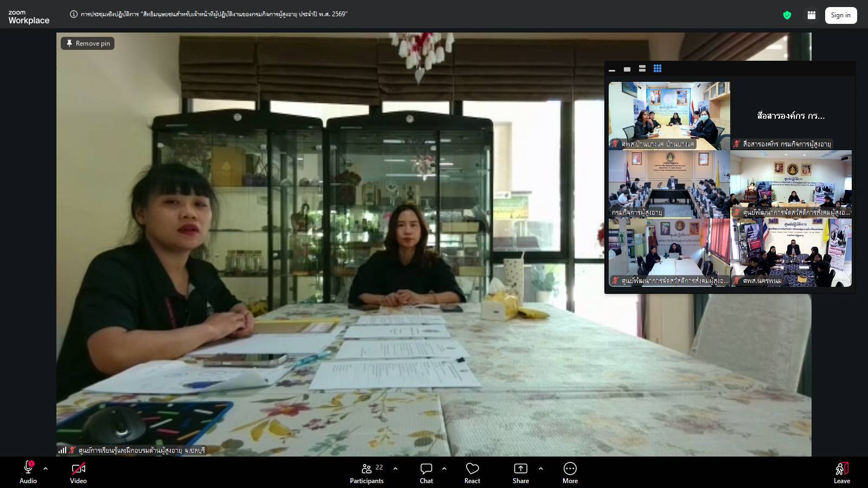Expand the chat options chevron
The width and height of the screenshot is (868, 488).
(444, 468)
